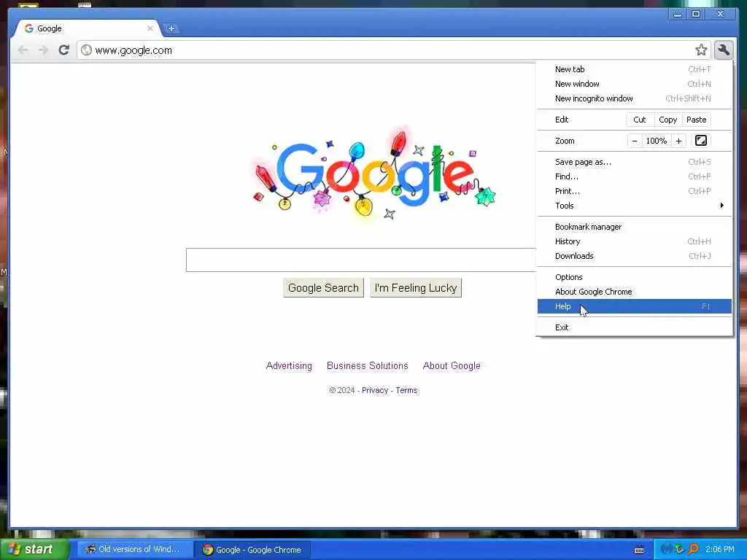The image size is (747, 560).
Task: Click the 2:06 PM clock
Action: coord(720,550)
